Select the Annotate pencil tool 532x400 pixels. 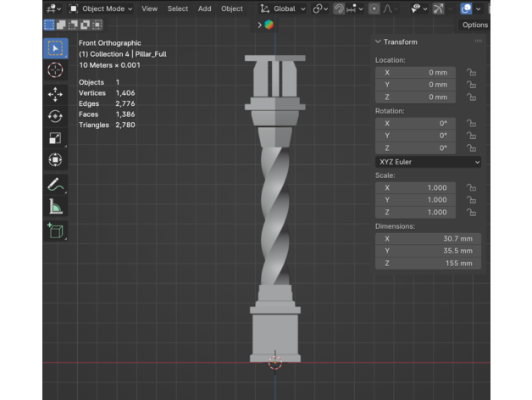coord(55,184)
